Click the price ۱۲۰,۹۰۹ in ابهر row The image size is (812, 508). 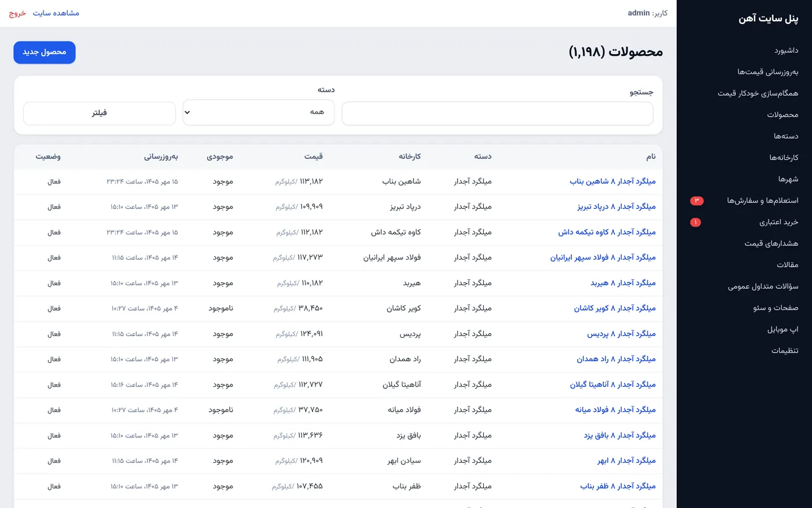(311, 461)
